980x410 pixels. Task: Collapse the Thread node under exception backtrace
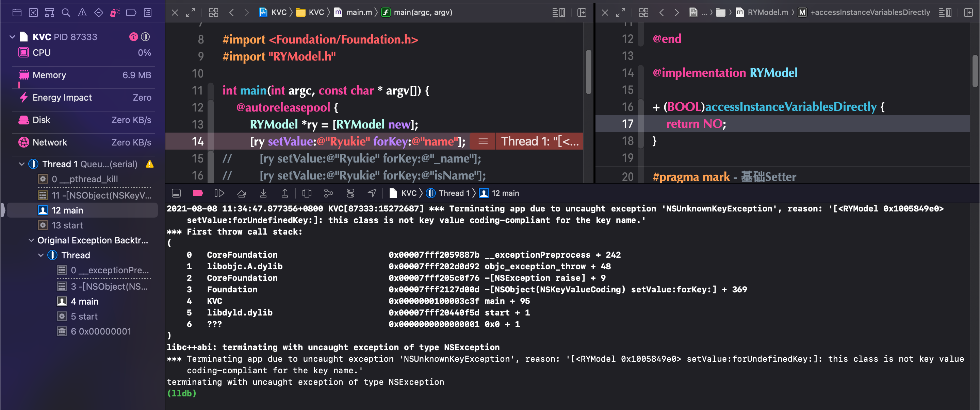pos(41,255)
